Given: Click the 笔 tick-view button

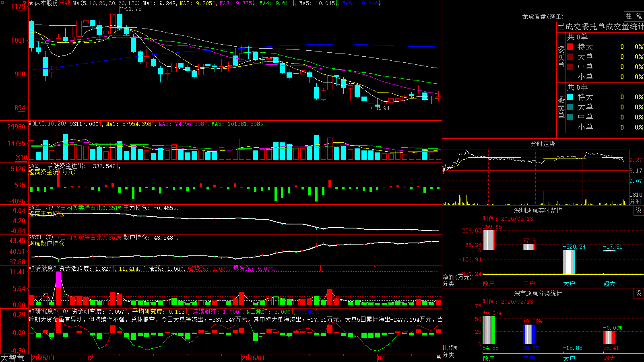Looking at the screenshot, I should [x=639, y=16].
